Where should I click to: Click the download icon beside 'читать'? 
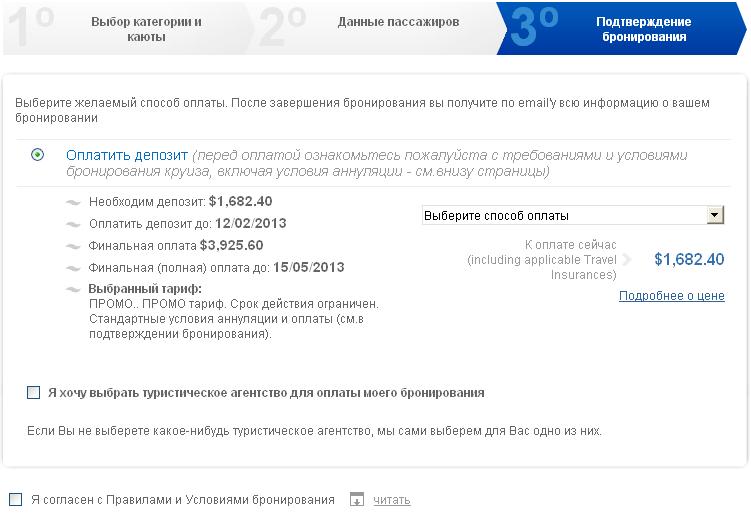click(x=357, y=499)
